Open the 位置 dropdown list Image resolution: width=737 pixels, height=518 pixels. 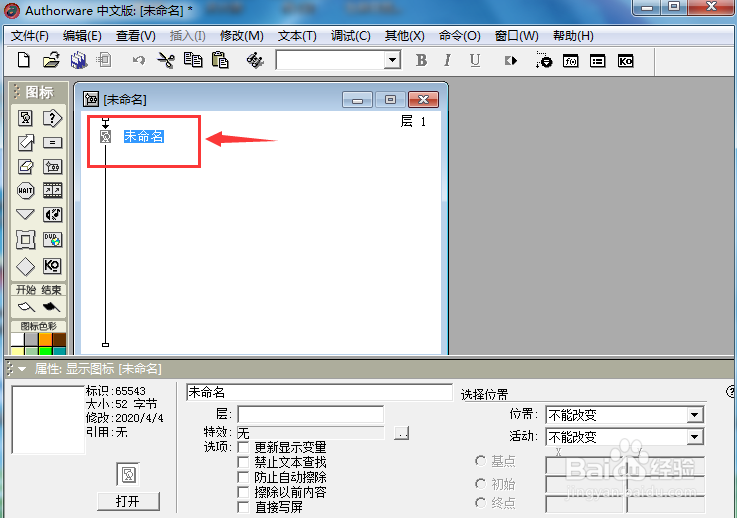pyautogui.click(x=695, y=415)
